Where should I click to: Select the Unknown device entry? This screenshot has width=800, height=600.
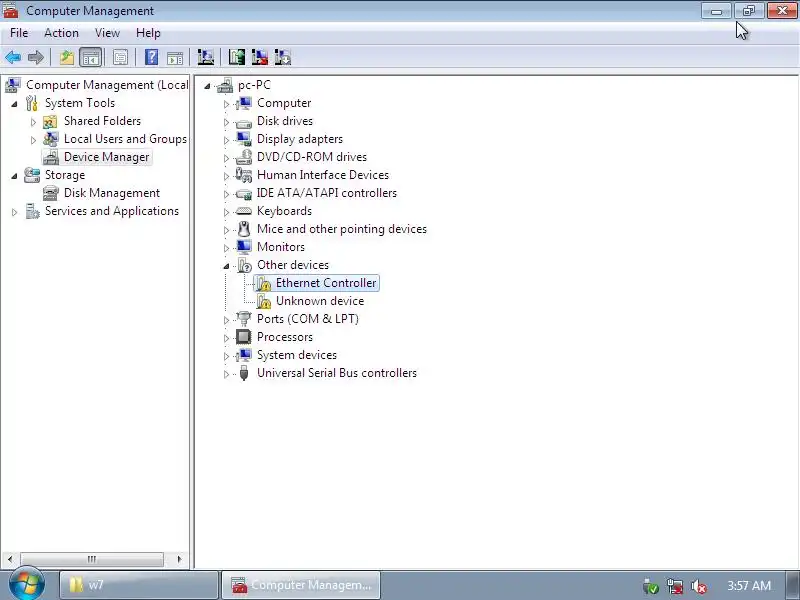320,301
